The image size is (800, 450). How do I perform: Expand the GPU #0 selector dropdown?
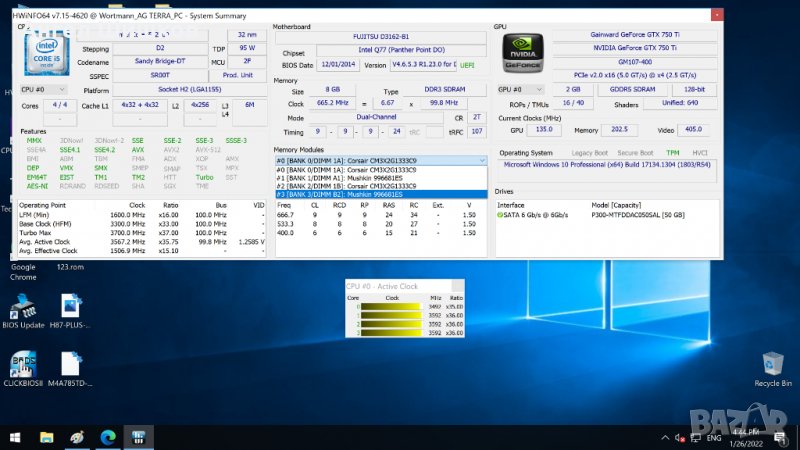click(x=515, y=89)
